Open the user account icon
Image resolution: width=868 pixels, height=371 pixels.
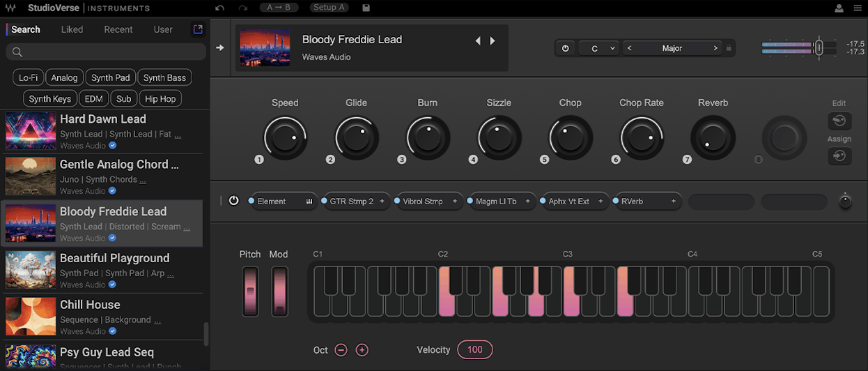click(x=839, y=8)
